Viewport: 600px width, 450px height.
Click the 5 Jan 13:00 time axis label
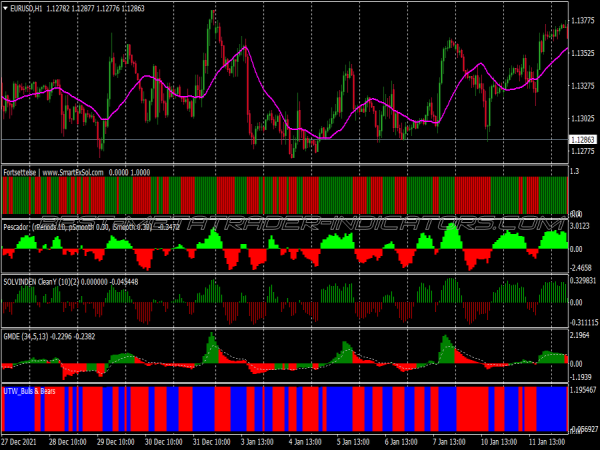[x=353, y=442]
